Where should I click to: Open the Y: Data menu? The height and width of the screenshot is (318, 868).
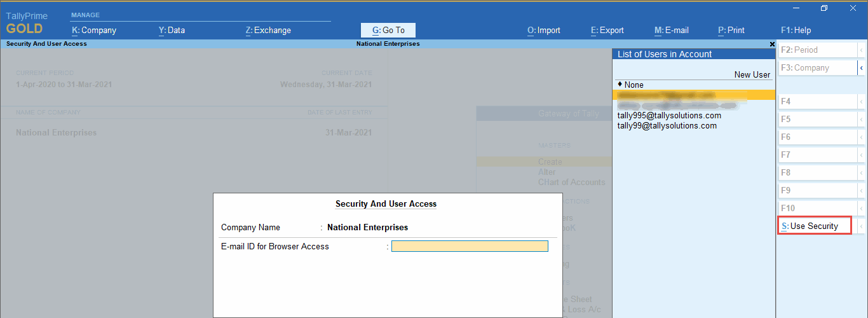pyautogui.click(x=172, y=30)
